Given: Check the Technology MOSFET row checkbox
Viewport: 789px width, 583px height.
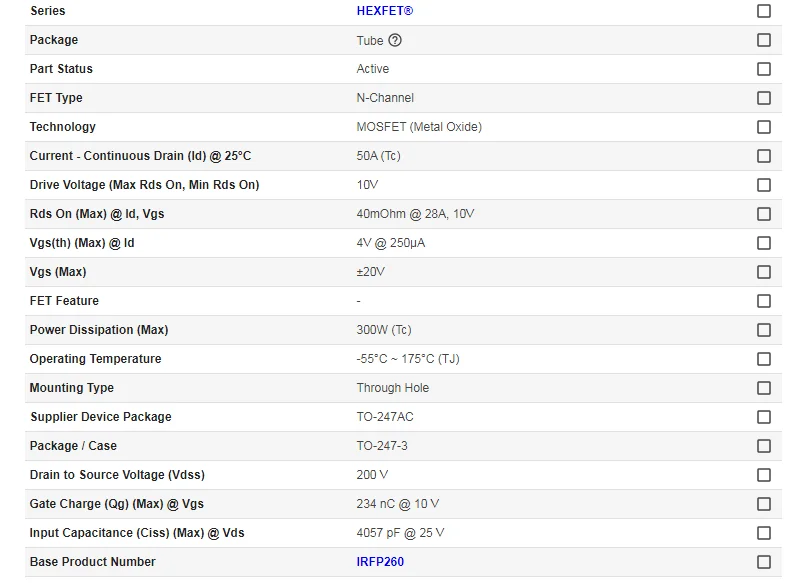Looking at the screenshot, I should [764, 127].
